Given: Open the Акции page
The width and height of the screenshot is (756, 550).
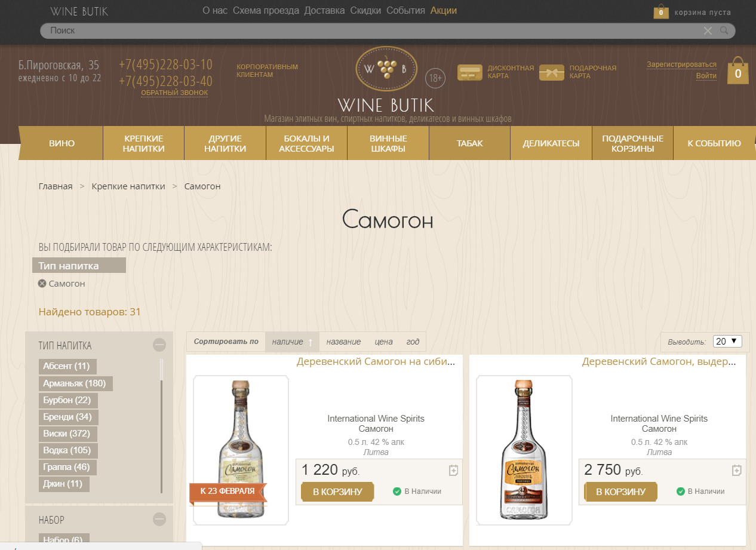Looking at the screenshot, I should pos(444,11).
